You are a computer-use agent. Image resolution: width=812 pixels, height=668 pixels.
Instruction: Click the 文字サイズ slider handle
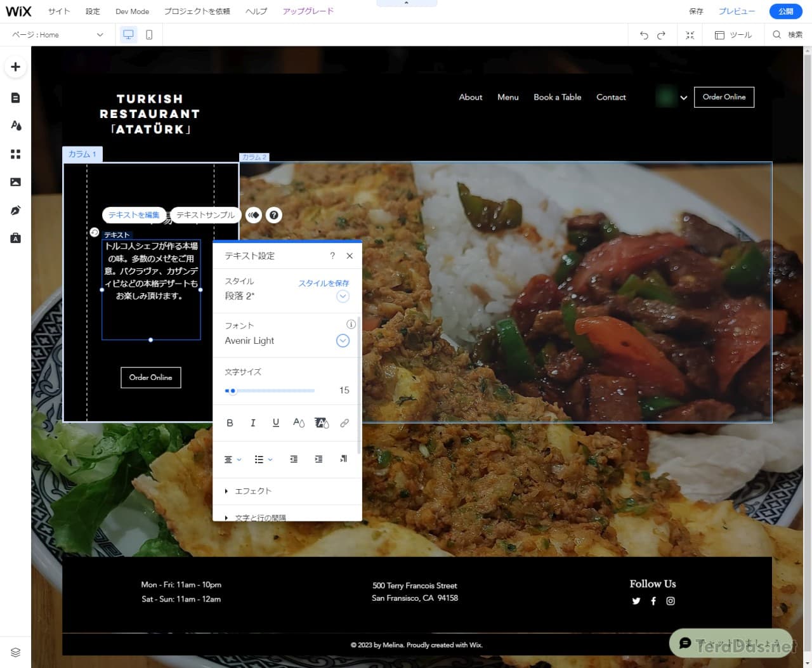pyautogui.click(x=233, y=391)
